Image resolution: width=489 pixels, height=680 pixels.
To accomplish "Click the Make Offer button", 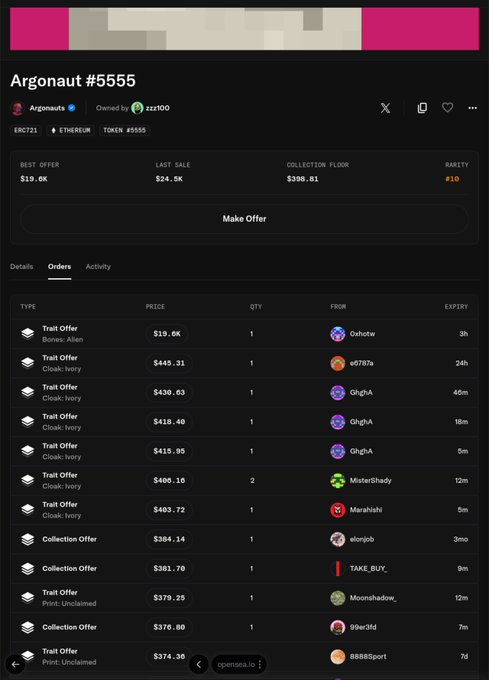I will (244, 219).
